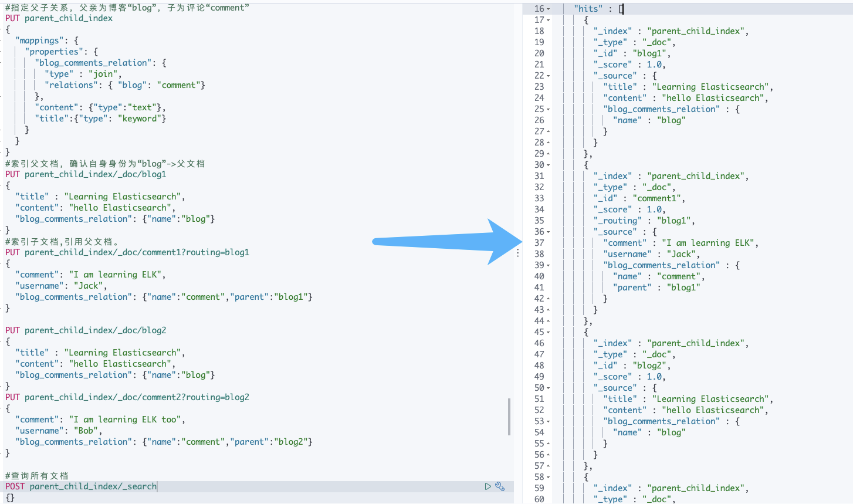This screenshot has width=853, height=504.
Task: Click "_id" : "blog1" in response
Action: point(632,53)
